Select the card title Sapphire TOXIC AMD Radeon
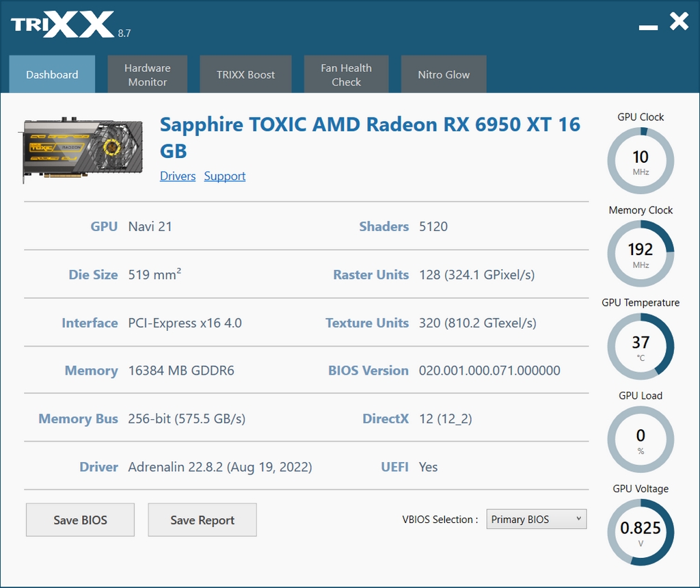Viewport: 700px width, 588px height. point(370,137)
